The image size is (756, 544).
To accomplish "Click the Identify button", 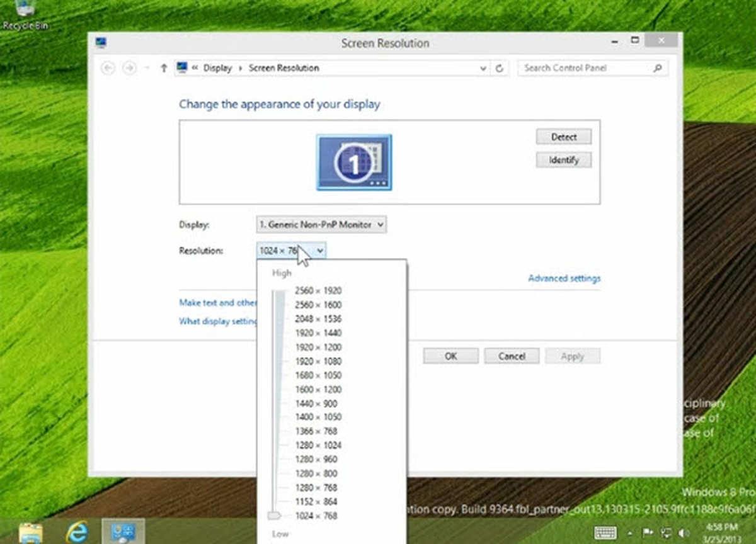I will click(564, 160).
